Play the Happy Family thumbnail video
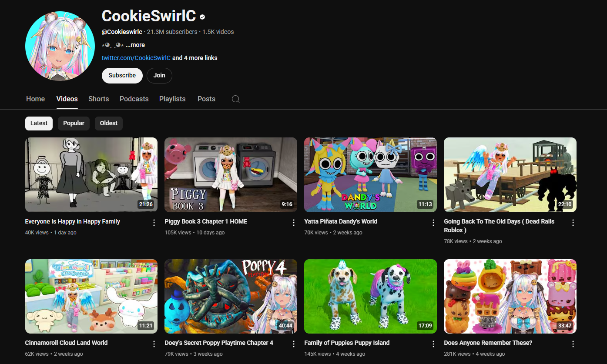The height and width of the screenshot is (364, 607). [x=91, y=175]
